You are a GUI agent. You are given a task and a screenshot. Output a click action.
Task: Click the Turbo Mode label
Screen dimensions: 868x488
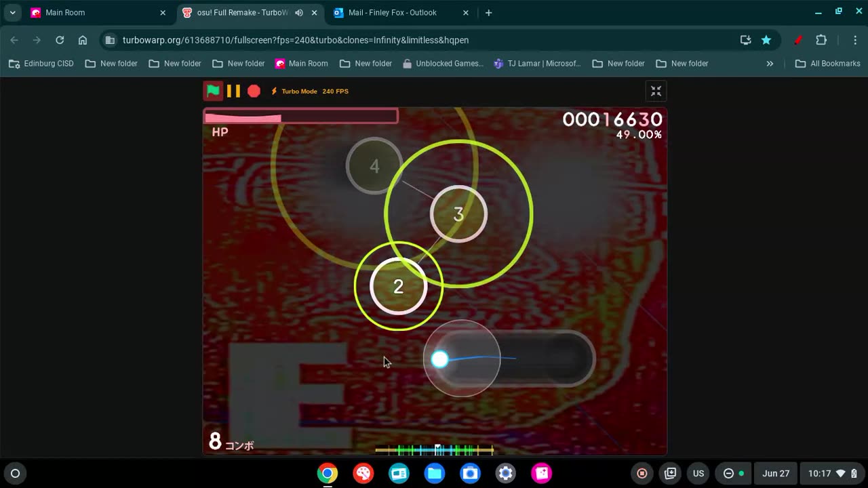(299, 91)
